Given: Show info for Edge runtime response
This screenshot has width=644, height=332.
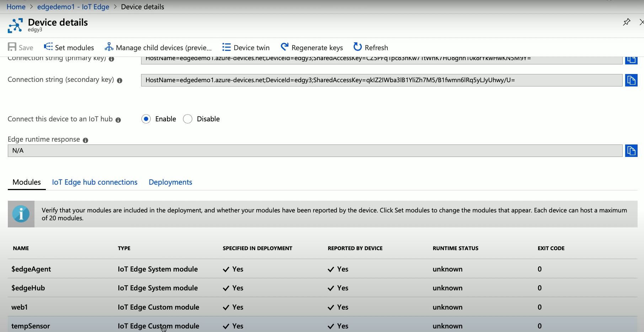Looking at the screenshot, I should (x=85, y=140).
